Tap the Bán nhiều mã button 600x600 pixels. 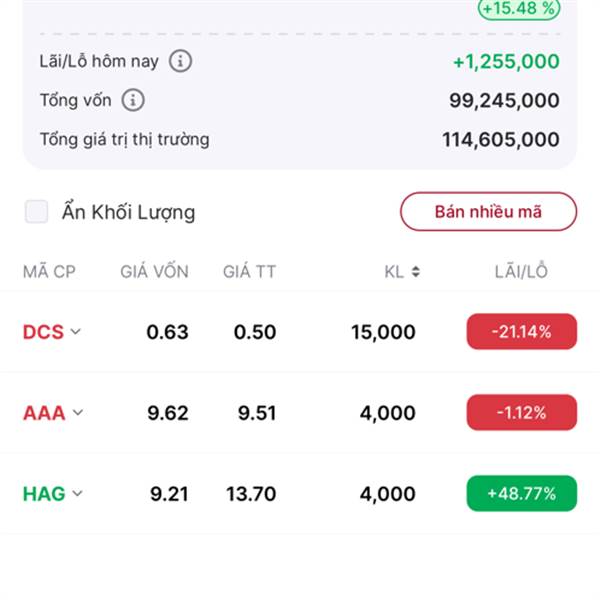click(x=488, y=212)
